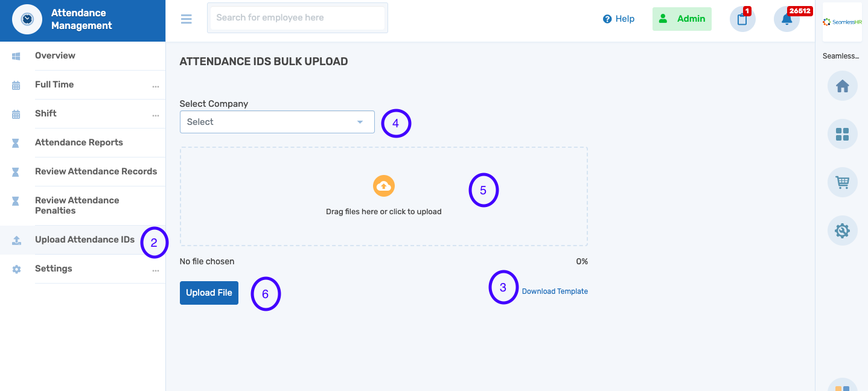This screenshot has width=868, height=391.
Task: Click the upload cloud icon in the dropzone
Action: (384, 186)
